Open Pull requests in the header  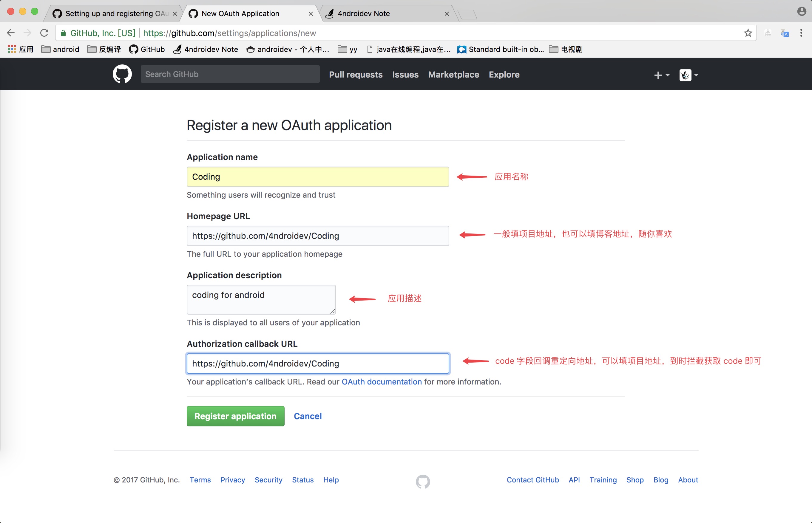pos(356,74)
